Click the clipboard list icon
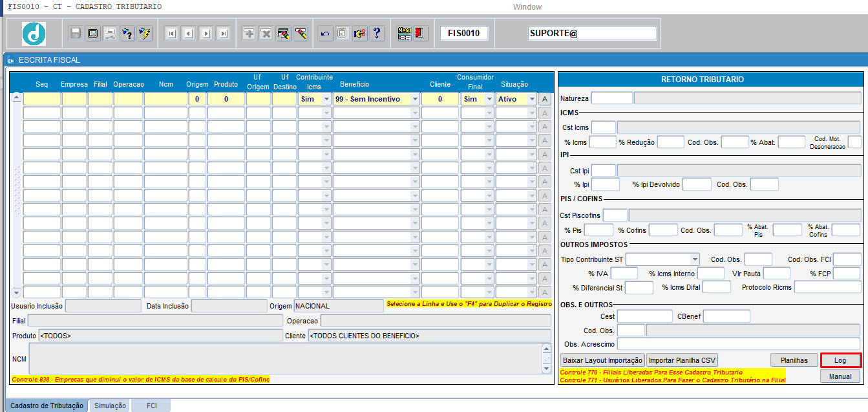The height and width of the screenshot is (412, 868). (343, 34)
